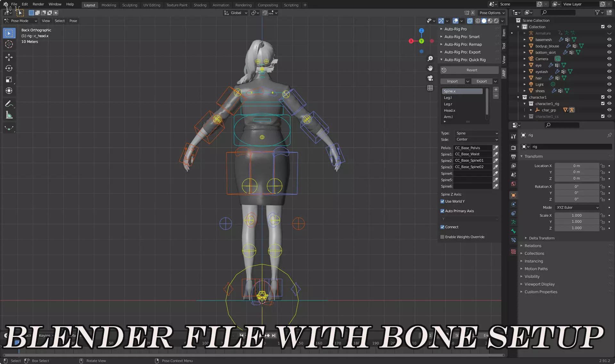This screenshot has height=364, width=615.
Task: Hide the hair object in outliner
Action: coord(609,78)
